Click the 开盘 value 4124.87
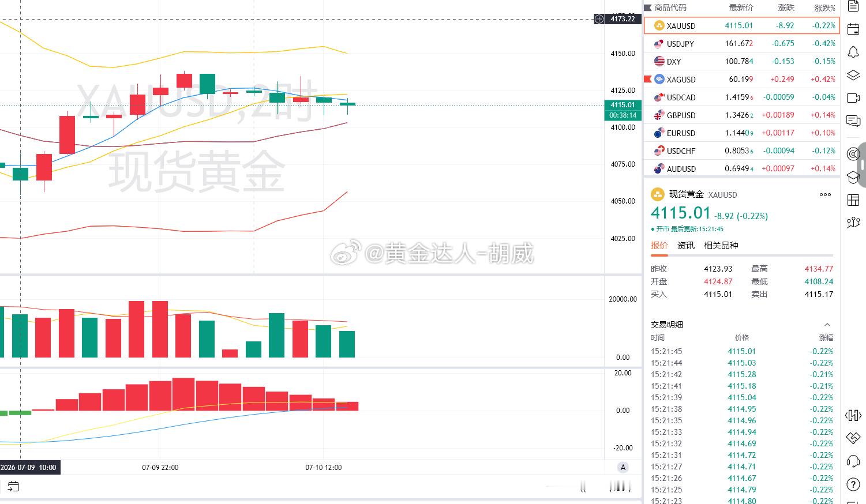This screenshot has width=866, height=504. (x=718, y=281)
